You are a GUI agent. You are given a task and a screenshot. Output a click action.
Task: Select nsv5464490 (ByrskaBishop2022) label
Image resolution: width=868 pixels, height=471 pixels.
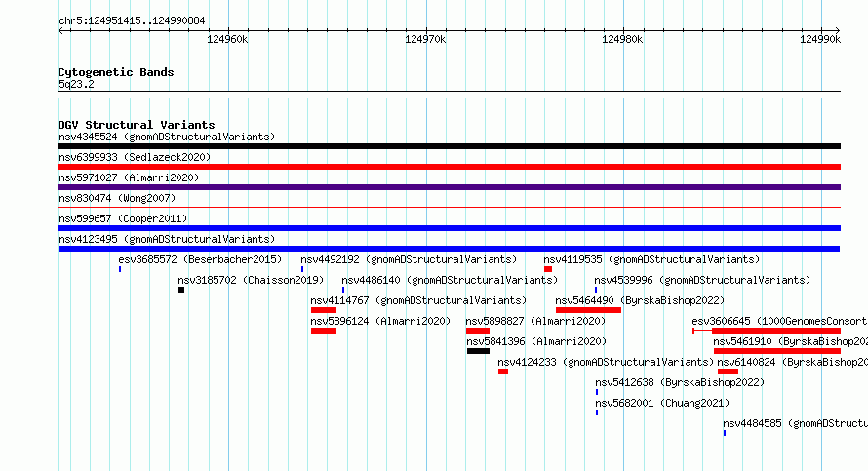pyautogui.click(x=640, y=300)
